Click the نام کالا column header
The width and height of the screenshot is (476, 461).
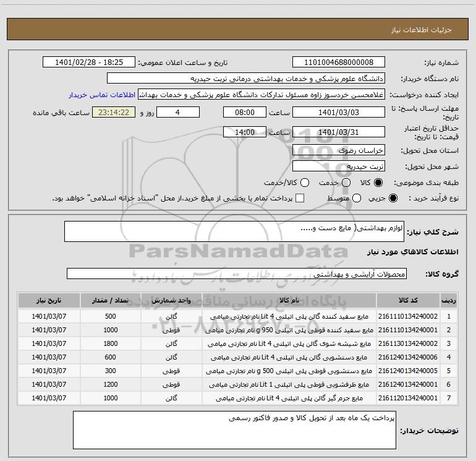pyautogui.click(x=289, y=301)
